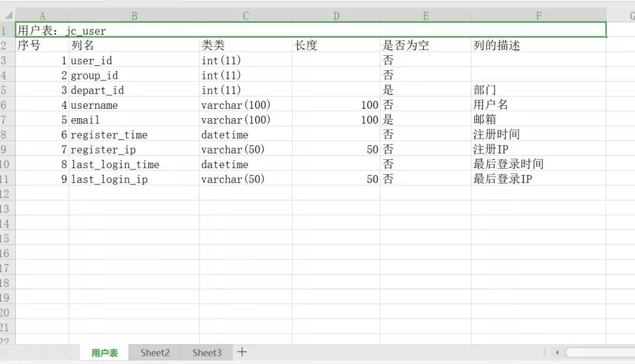Click the next-sheet navigation arrow icon
The height and width of the screenshot is (364, 635).
pyautogui.click(x=45, y=352)
